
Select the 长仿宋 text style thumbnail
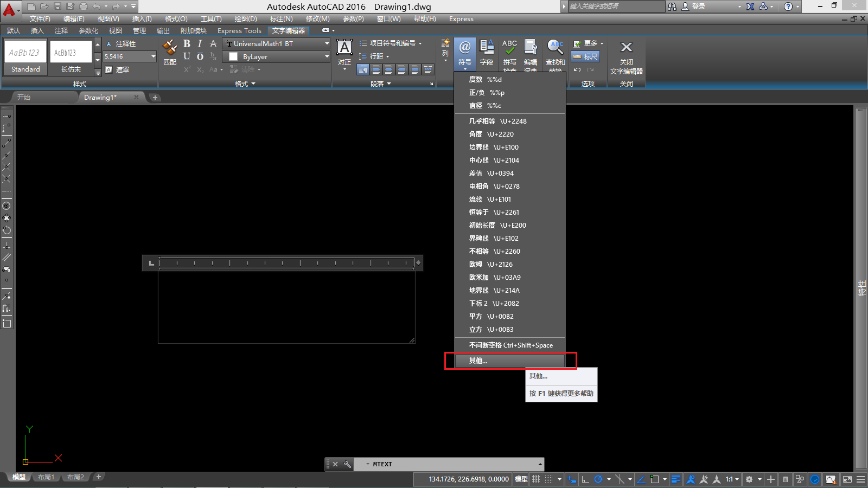71,57
